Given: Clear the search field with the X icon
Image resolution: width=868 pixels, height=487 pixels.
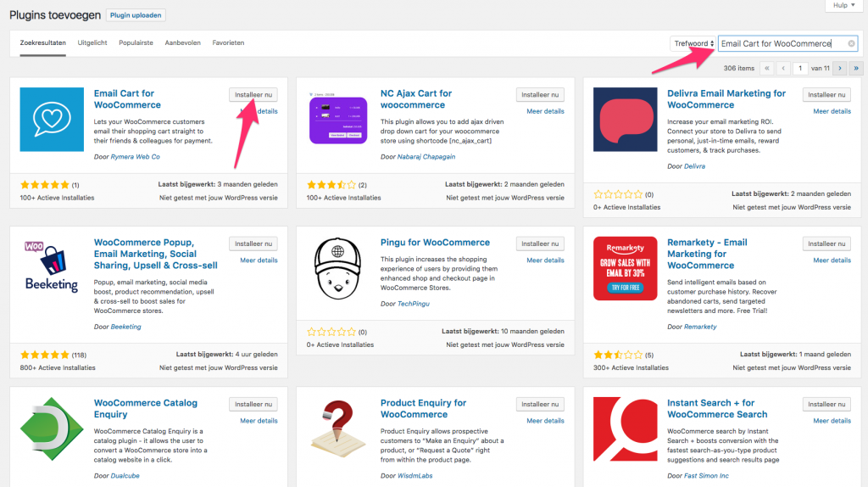Looking at the screenshot, I should point(851,43).
